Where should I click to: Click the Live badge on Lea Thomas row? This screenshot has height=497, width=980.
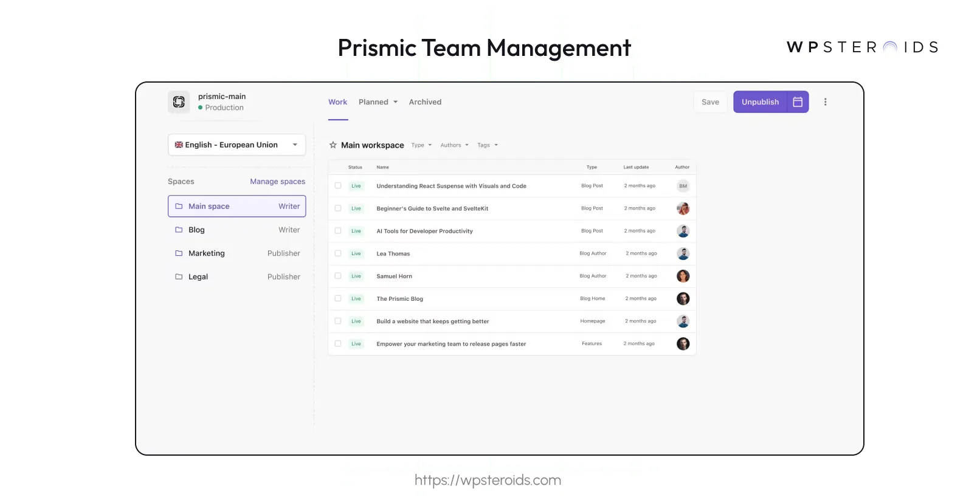(356, 253)
